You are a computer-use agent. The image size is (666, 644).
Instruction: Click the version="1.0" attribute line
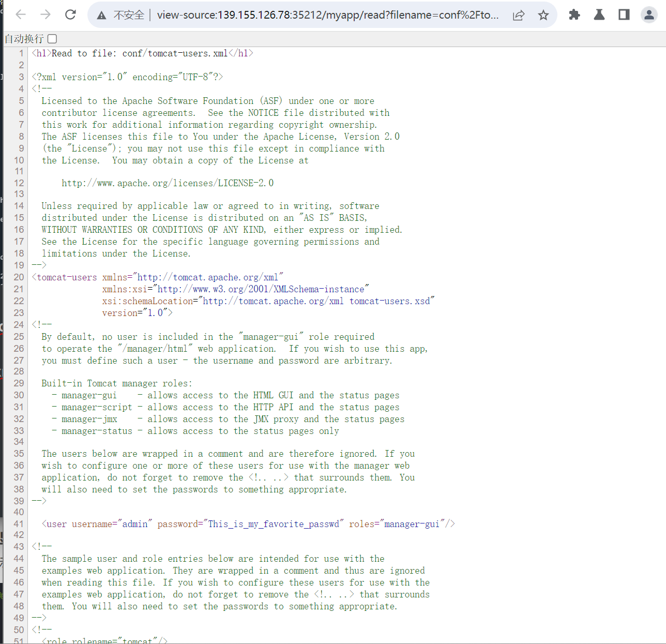click(137, 313)
